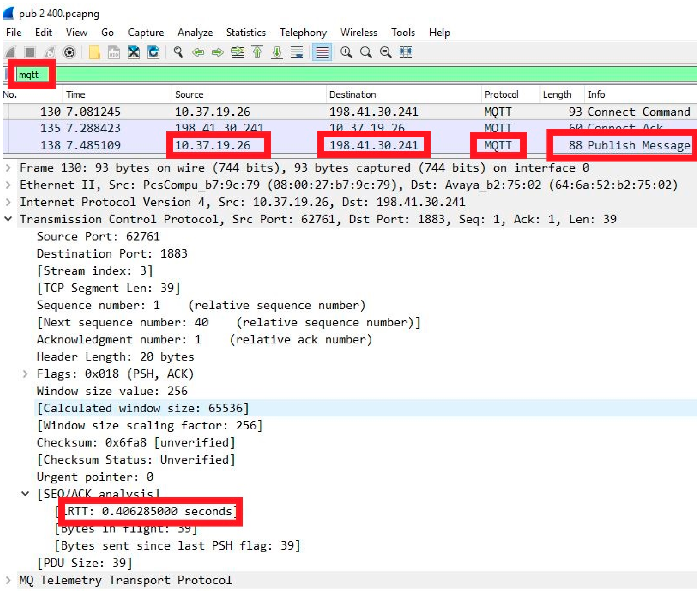This screenshot has width=700, height=592.
Task: Open the Capture menu
Action: [x=146, y=33]
